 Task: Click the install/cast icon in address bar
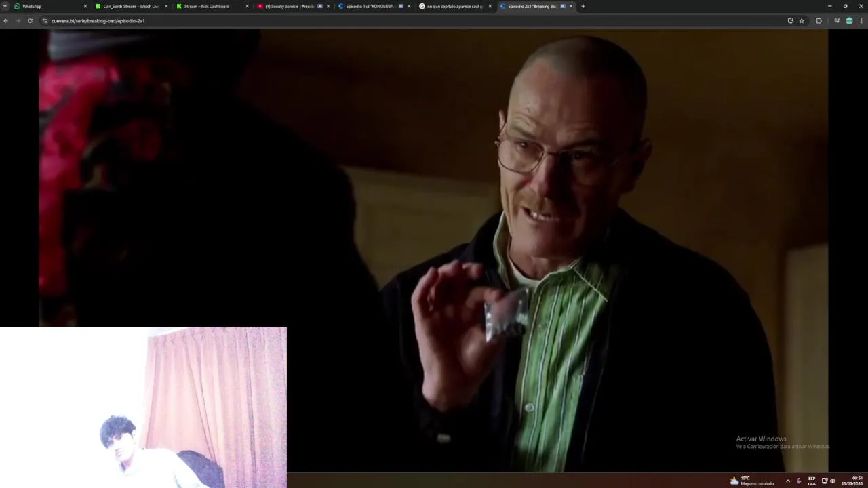point(790,20)
